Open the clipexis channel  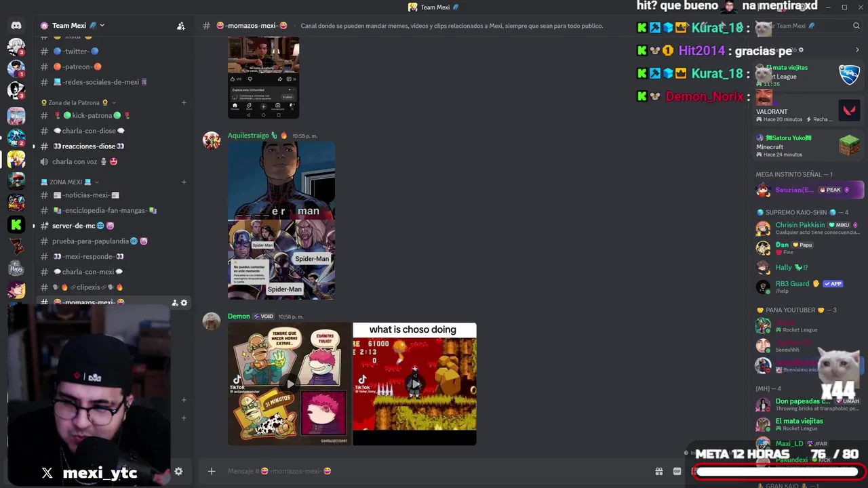113,287
